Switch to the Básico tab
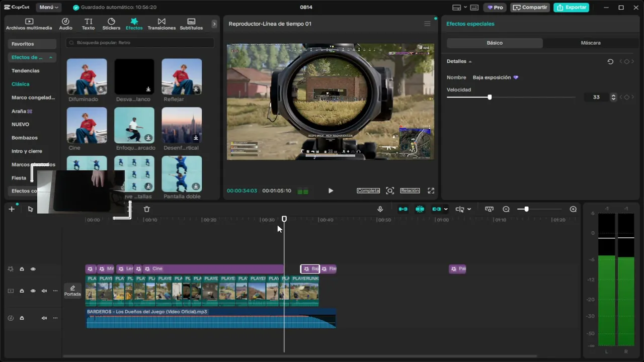The width and height of the screenshot is (644, 362). coord(495,43)
